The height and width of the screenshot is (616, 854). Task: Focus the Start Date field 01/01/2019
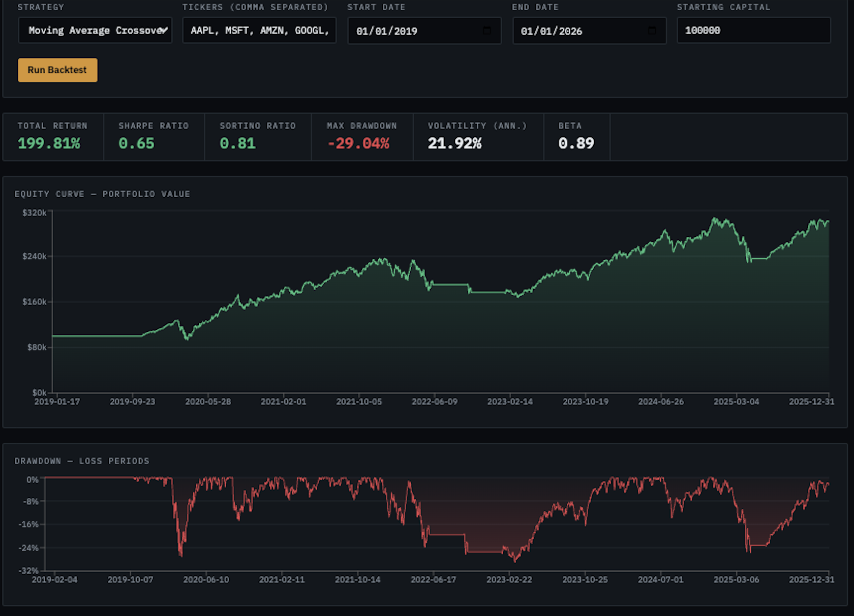pos(424,30)
